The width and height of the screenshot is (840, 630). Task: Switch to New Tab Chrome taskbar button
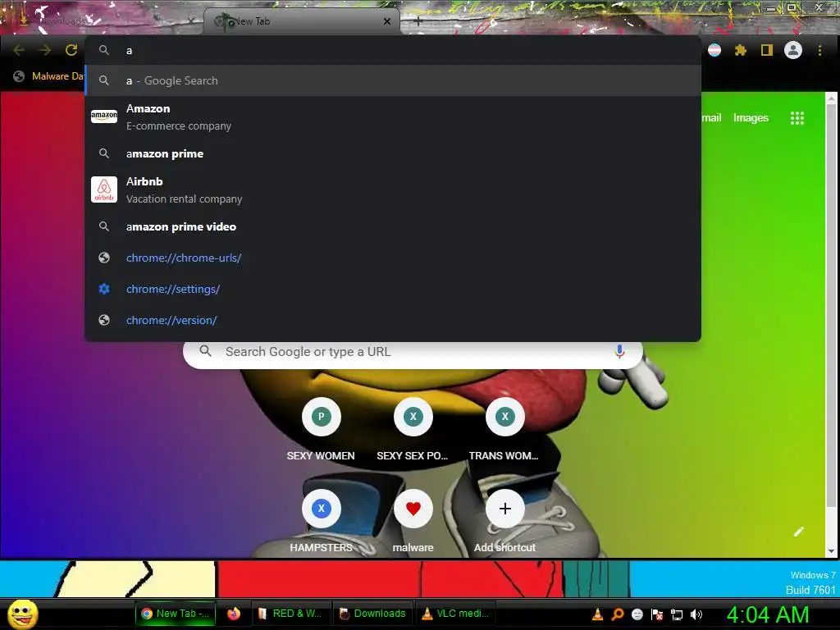coord(176,614)
